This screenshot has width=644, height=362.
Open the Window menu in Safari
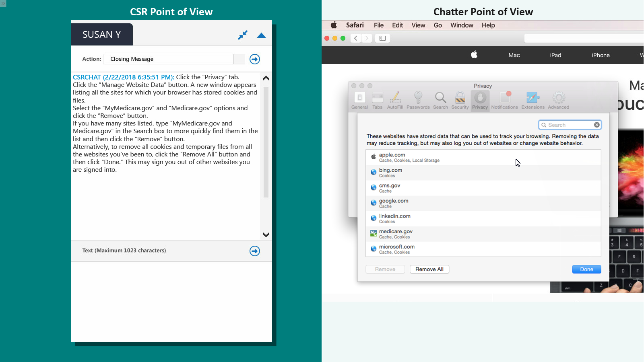461,25
